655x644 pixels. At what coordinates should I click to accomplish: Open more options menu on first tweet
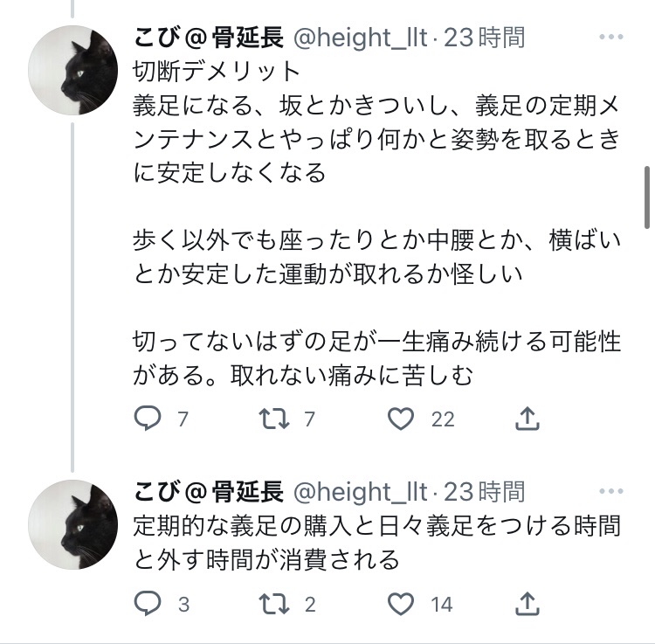tap(611, 37)
